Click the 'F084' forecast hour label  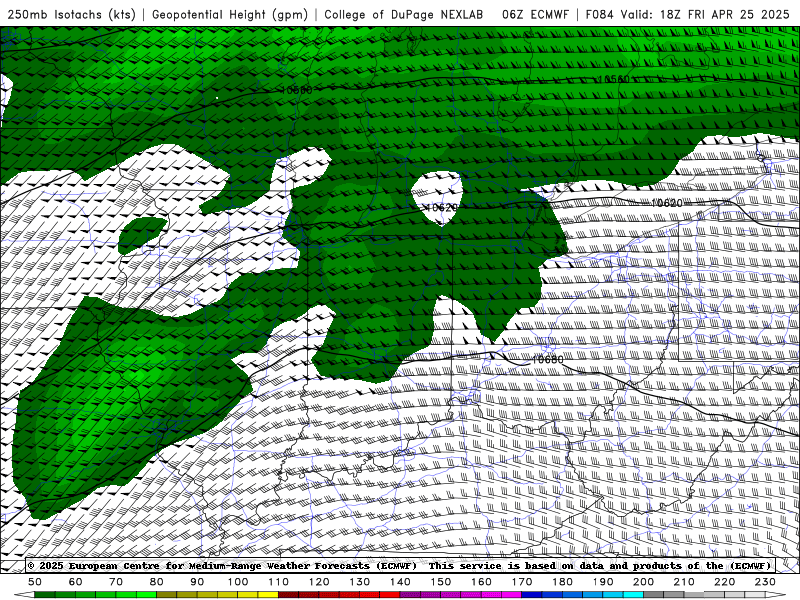click(x=599, y=14)
